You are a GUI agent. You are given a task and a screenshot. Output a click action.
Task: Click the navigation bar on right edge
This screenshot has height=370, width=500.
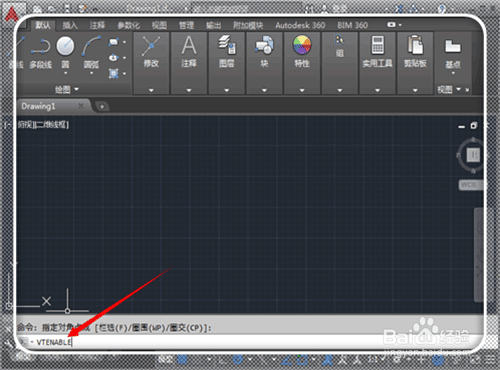click(479, 255)
